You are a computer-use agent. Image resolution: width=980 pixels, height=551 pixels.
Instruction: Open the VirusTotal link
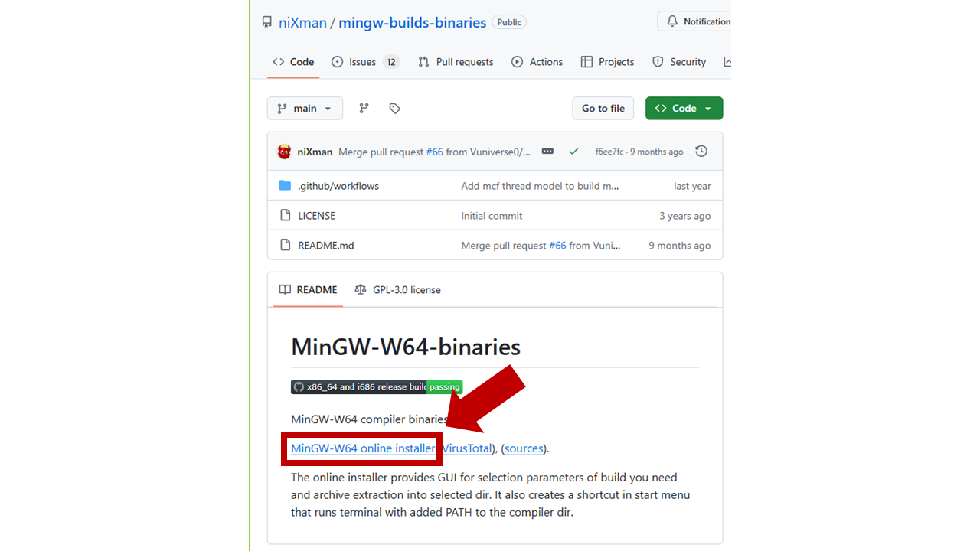coord(467,448)
